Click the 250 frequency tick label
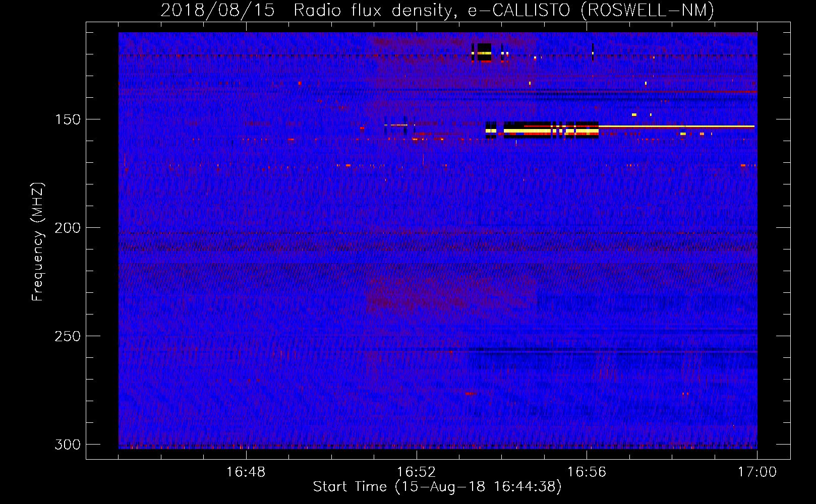816x504 pixels. click(68, 336)
